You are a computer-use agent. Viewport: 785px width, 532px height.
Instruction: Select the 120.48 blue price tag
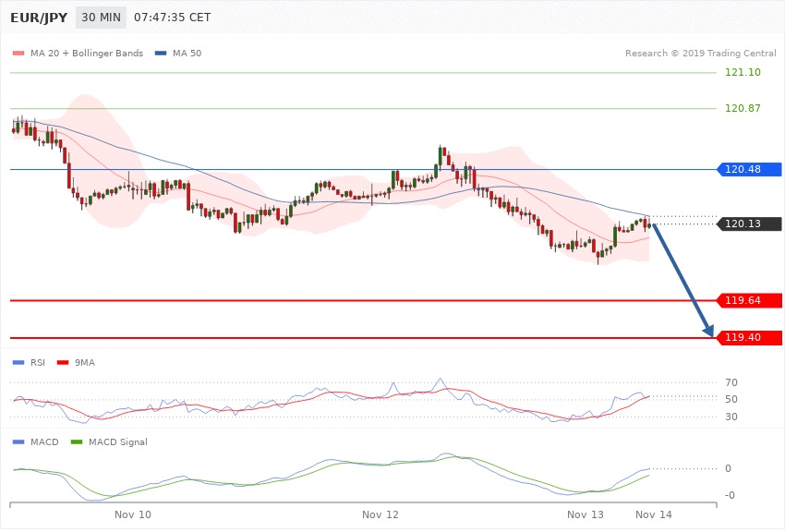click(749, 169)
